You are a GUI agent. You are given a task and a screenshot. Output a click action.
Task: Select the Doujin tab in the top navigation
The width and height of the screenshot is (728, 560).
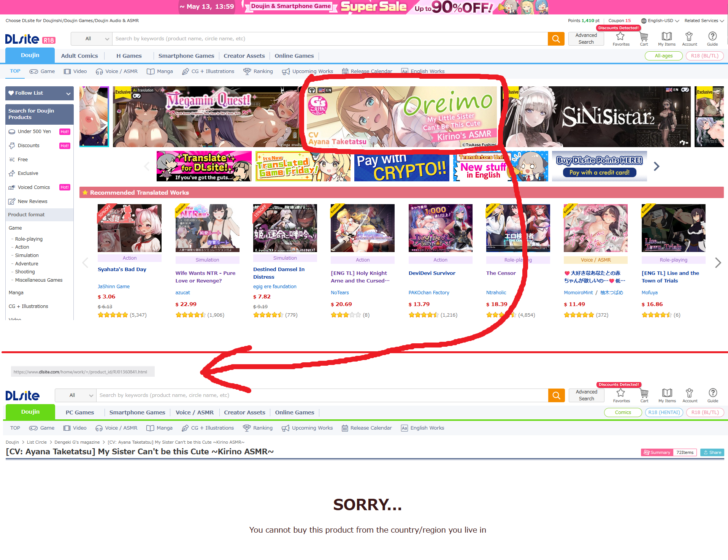click(x=30, y=55)
